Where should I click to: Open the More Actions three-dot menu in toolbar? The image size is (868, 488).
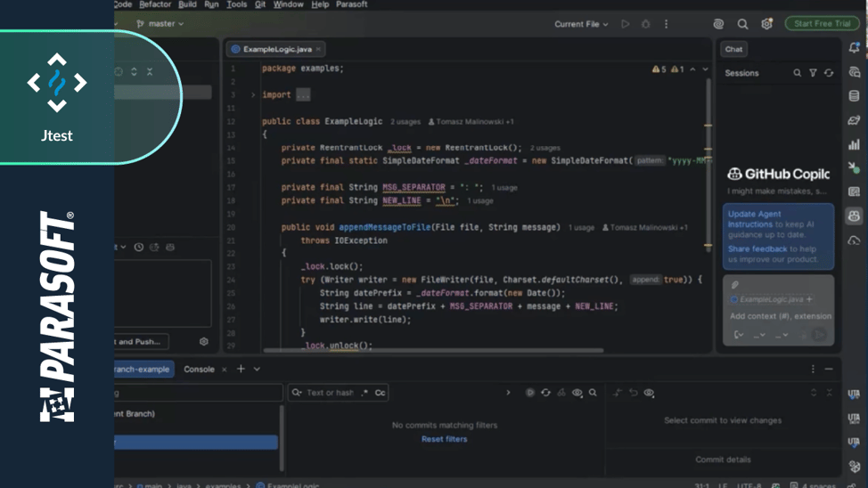(666, 24)
